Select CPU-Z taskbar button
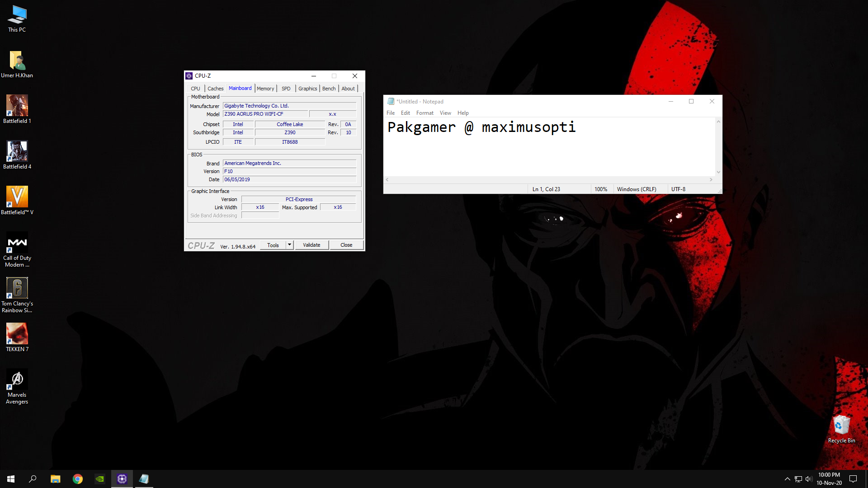 [x=122, y=479]
